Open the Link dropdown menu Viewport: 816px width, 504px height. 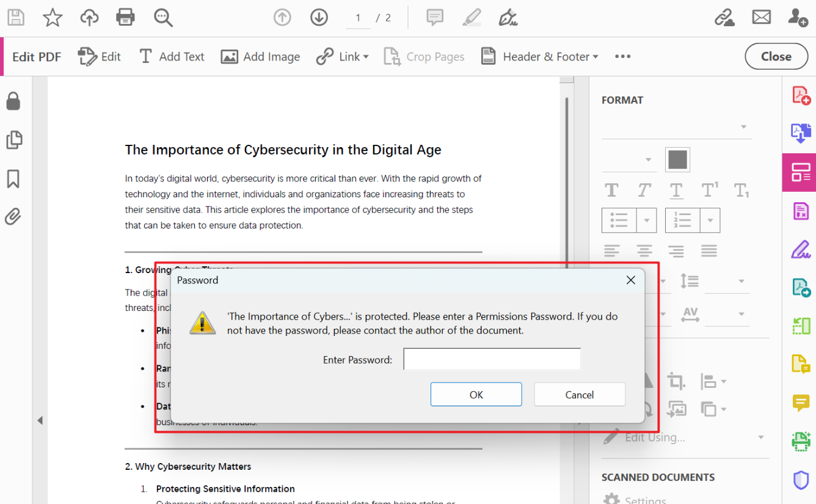pos(342,57)
